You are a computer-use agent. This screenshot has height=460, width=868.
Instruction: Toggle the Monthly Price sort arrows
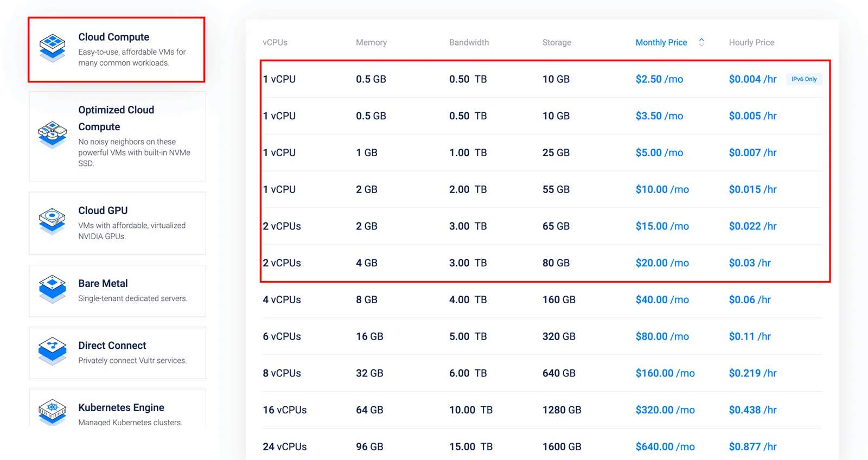pyautogui.click(x=701, y=42)
